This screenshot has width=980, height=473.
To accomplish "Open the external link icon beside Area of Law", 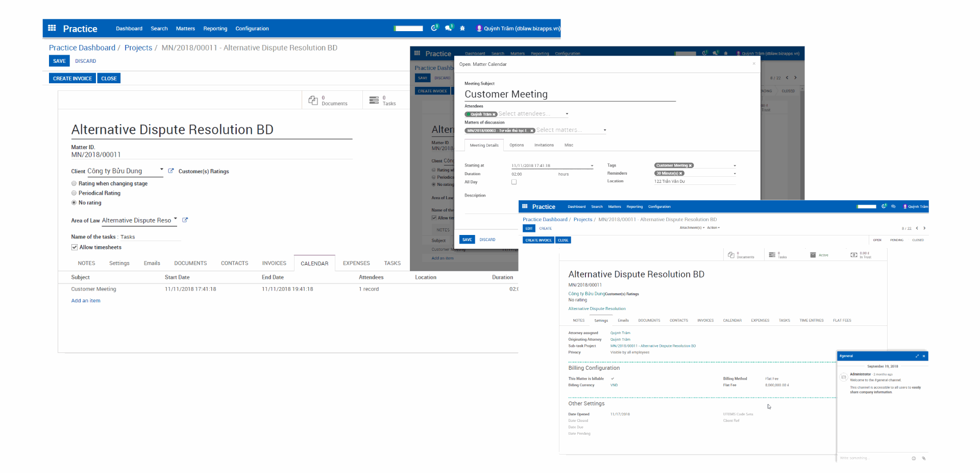I will click(185, 220).
